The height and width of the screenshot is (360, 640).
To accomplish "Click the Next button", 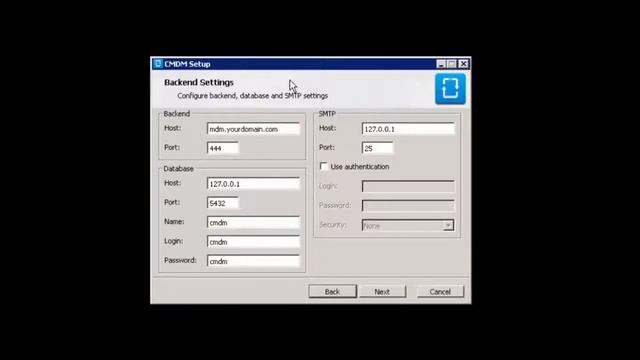I will [x=382, y=291].
